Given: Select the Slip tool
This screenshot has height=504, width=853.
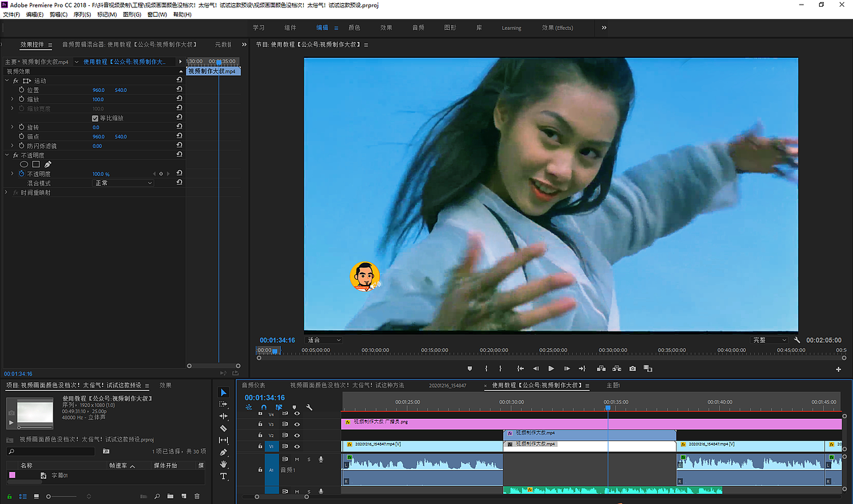Looking at the screenshot, I should coord(223,440).
